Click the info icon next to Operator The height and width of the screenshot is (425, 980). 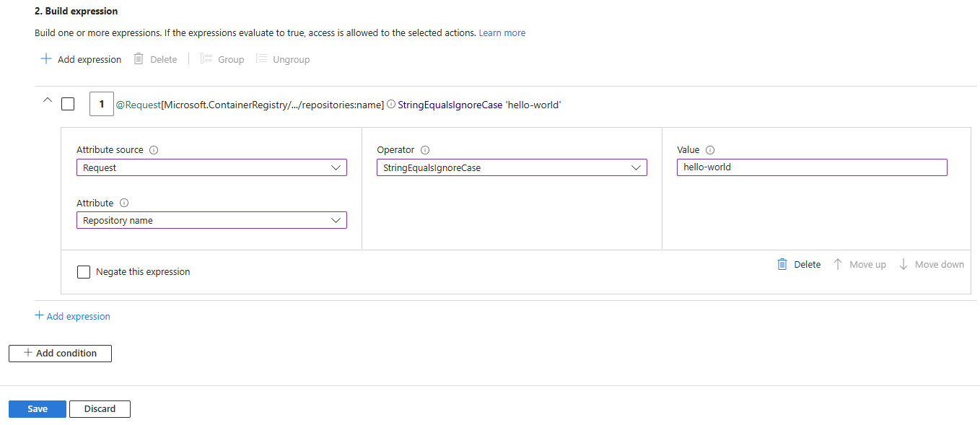(425, 150)
